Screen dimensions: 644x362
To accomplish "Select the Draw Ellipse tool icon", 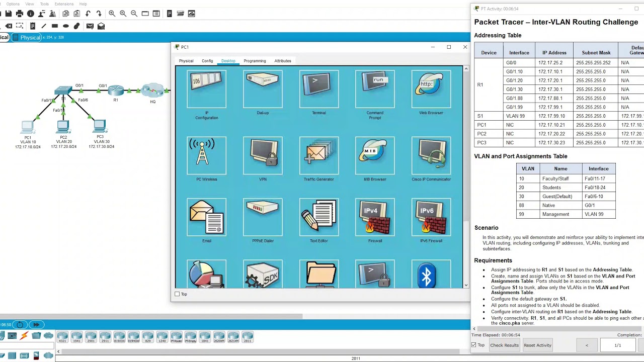I will pyautogui.click(x=66, y=26).
